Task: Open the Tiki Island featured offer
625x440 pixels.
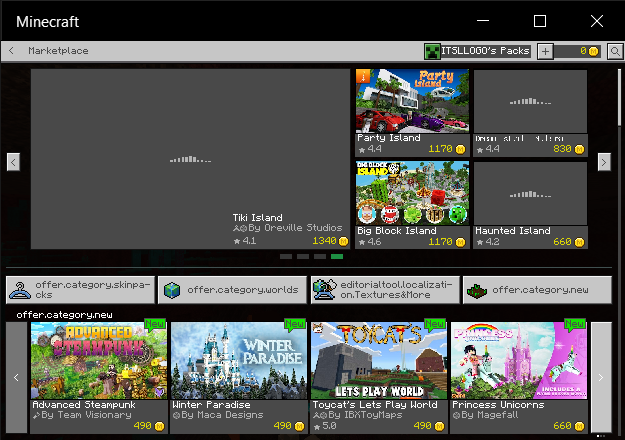Action: [x=190, y=159]
